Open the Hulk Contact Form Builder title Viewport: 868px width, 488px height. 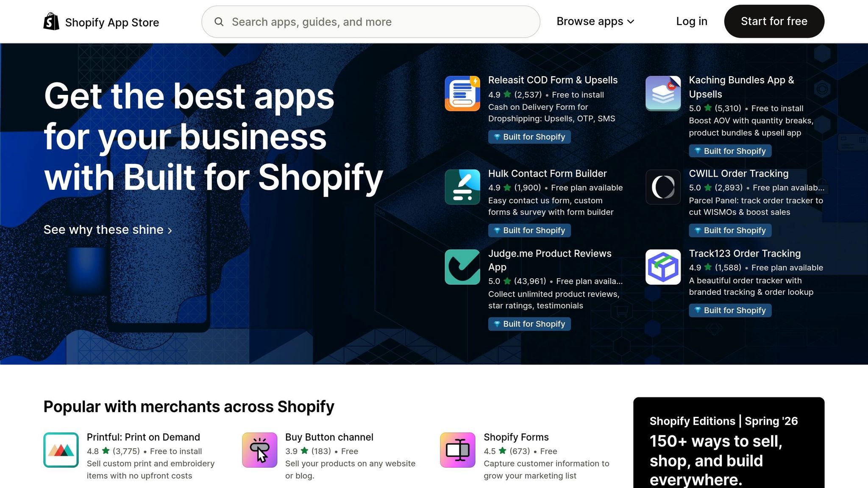click(x=547, y=174)
